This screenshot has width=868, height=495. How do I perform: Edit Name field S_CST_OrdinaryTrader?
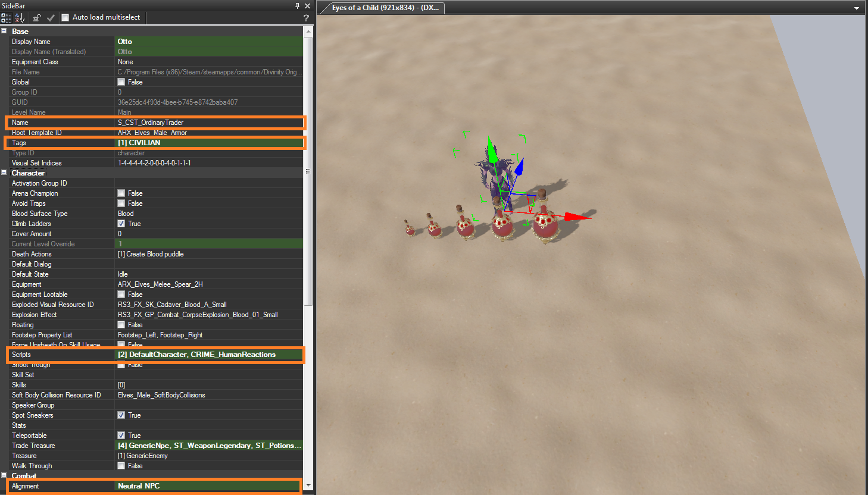point(209,123)
